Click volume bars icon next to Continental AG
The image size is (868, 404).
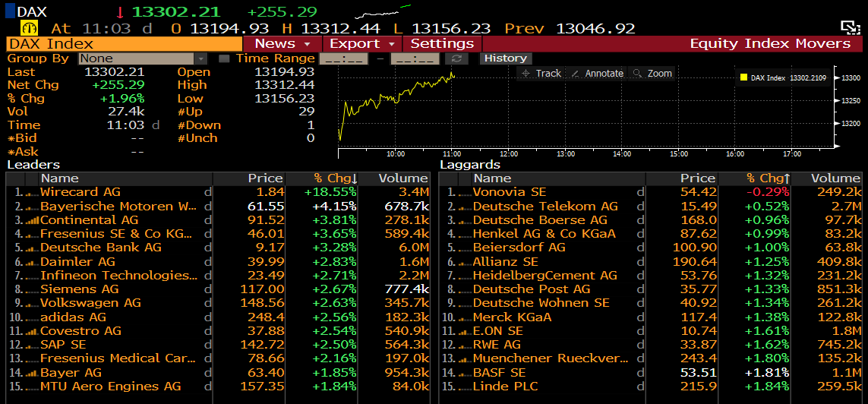pos(33,219)
